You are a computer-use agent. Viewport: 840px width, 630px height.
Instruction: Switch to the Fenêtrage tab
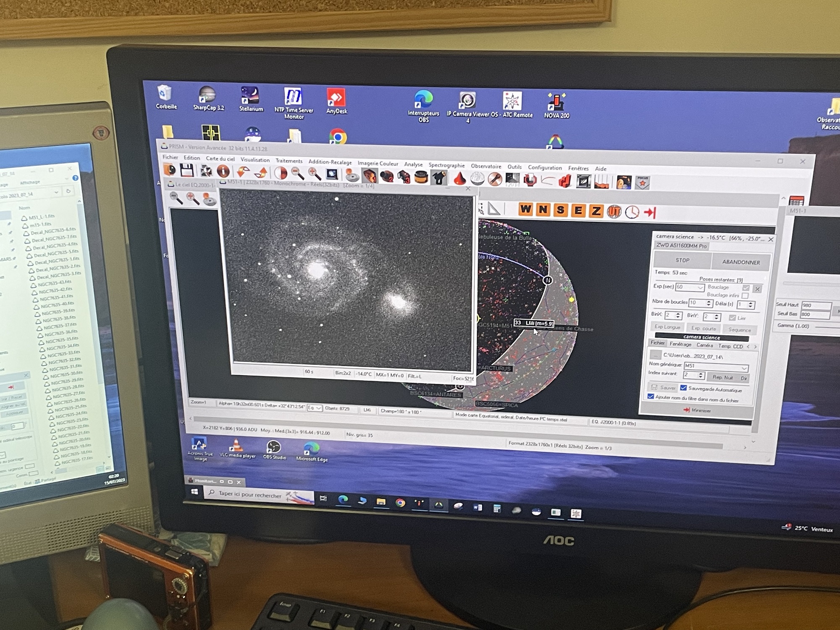(x=680, y=344)
